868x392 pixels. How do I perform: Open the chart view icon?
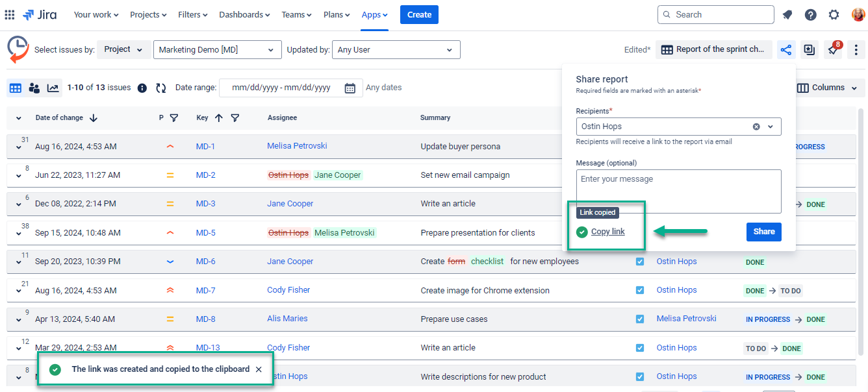53,88
